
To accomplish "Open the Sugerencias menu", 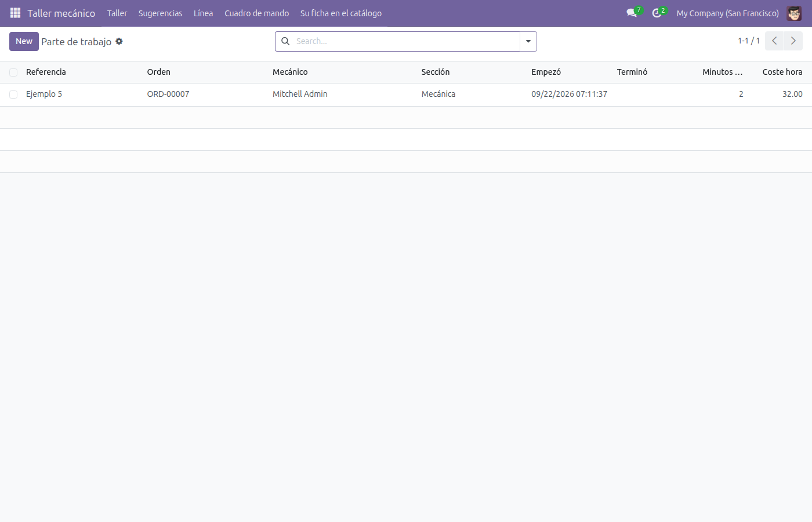I will coord(160,13).
